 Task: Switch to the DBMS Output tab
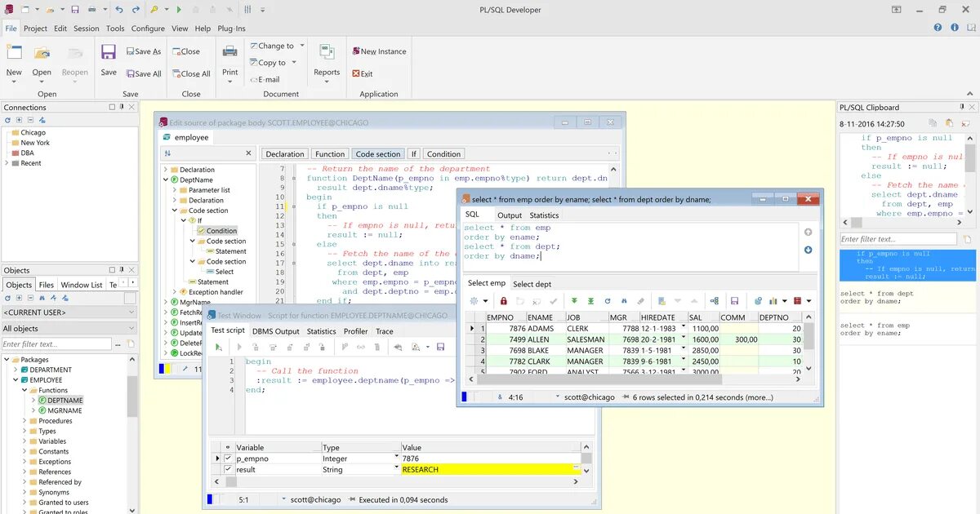point(275,331)
